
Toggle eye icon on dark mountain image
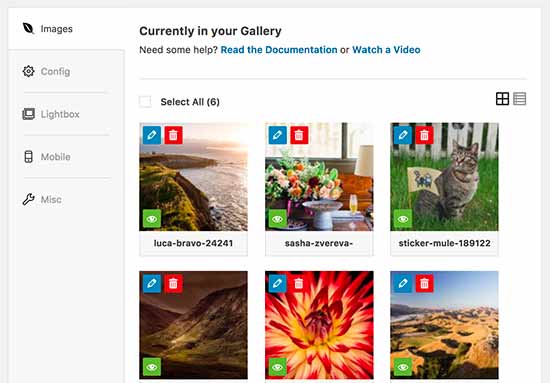pos(152,367)
